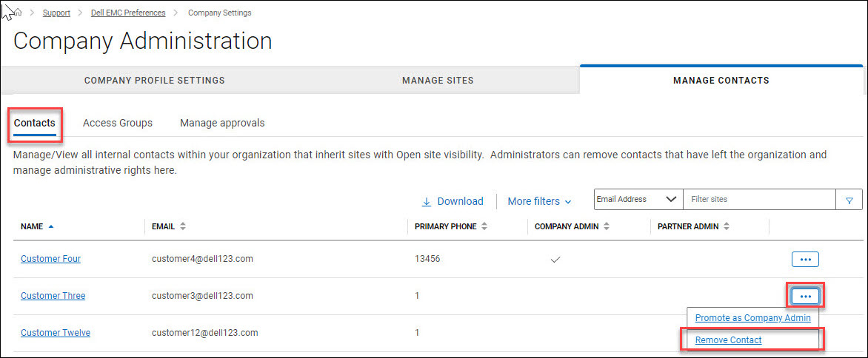Select Promote as Company Admin option
The image size is (868, 358).
752,317
